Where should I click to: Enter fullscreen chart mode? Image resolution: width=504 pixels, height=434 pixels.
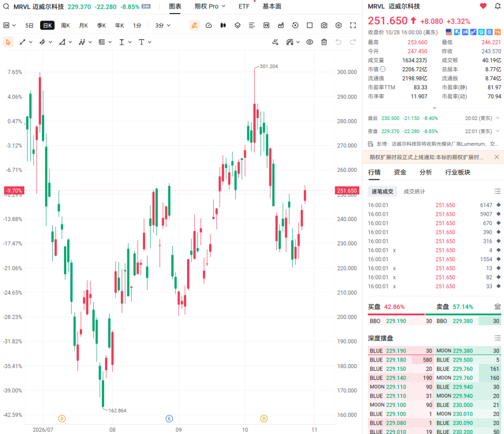(x=353, y=25)
